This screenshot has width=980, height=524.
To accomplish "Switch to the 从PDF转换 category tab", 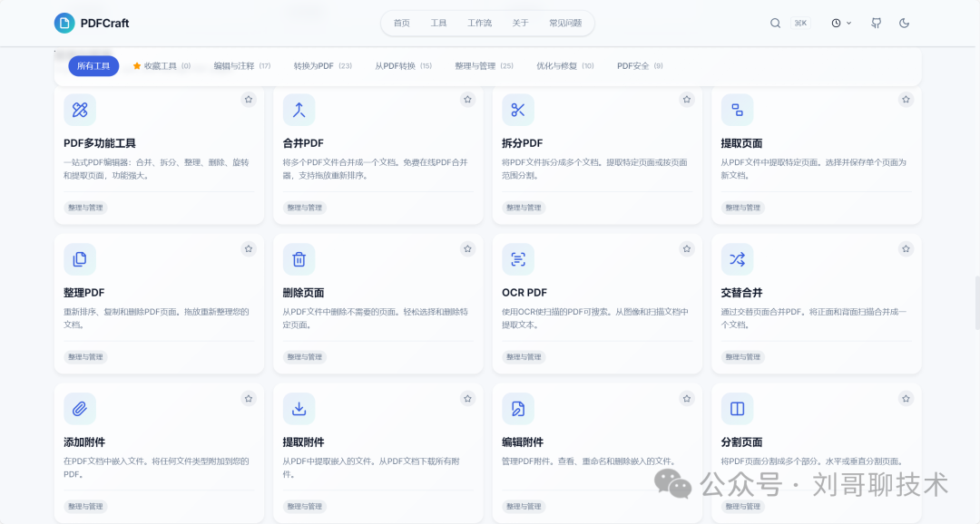I will 404,65.
